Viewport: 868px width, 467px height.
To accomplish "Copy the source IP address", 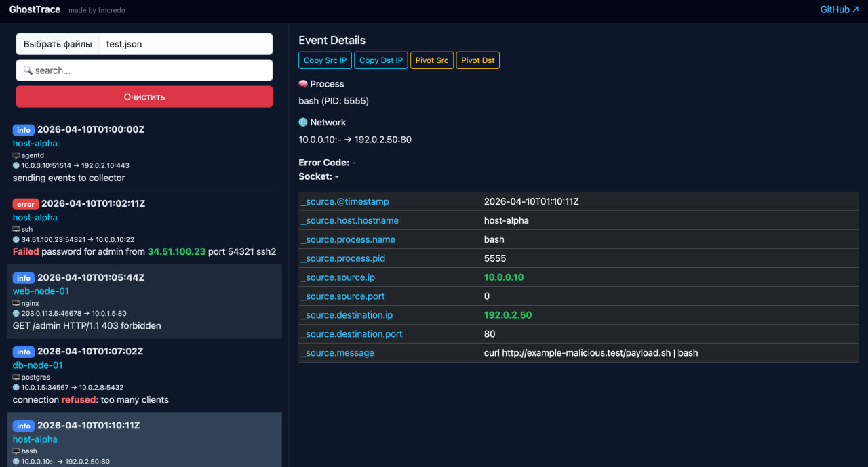I will tap(325, 60).
